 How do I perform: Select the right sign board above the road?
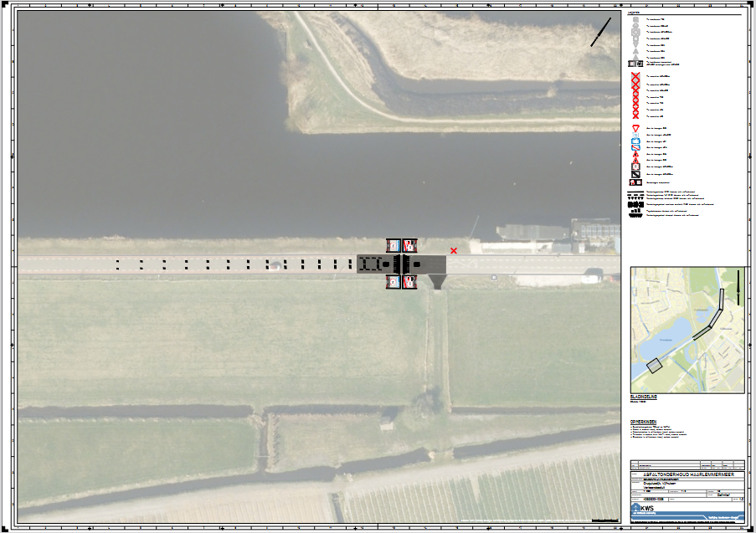pos(410,245)
